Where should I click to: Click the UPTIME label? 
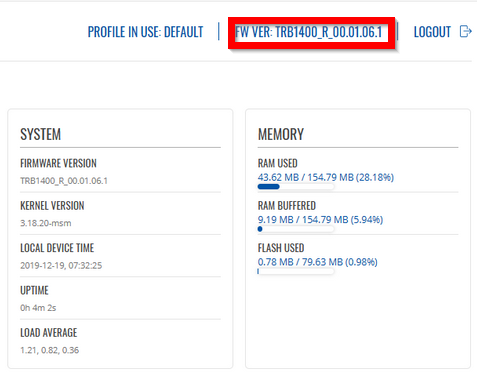(x=34, y=290)
